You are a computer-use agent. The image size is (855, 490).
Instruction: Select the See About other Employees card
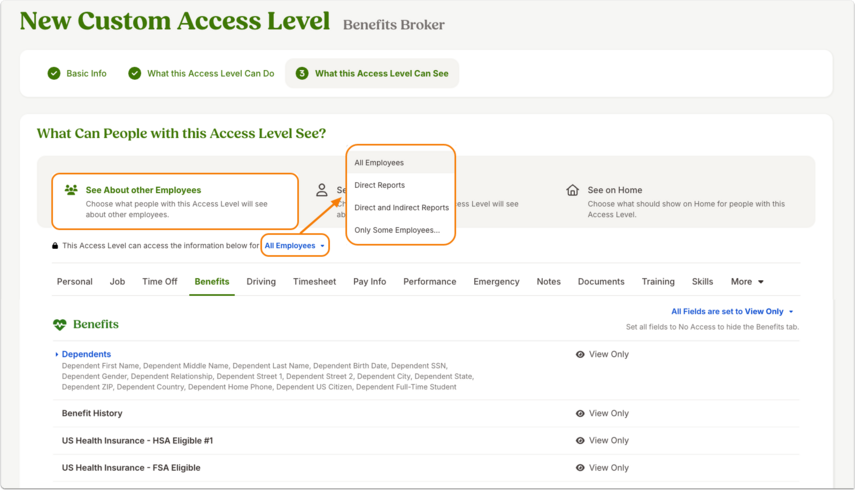click(x=175, y=201)
